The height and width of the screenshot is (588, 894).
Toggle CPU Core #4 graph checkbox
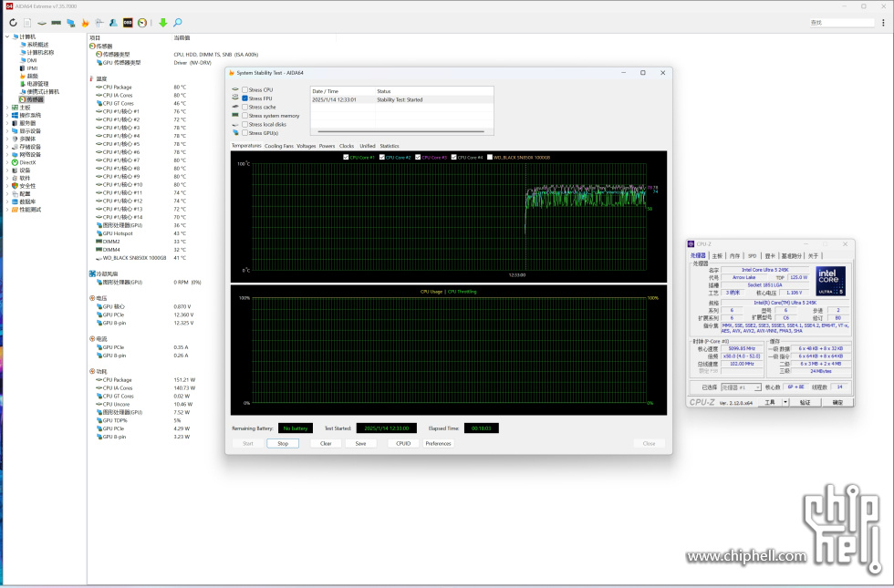coord(454,157)
